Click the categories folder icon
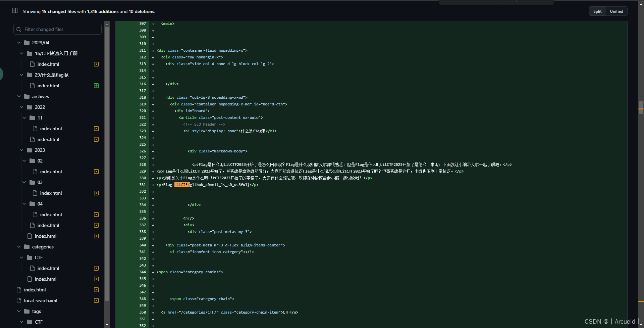The height and width of the screenshot is (328, 644). tap(27, 247)
